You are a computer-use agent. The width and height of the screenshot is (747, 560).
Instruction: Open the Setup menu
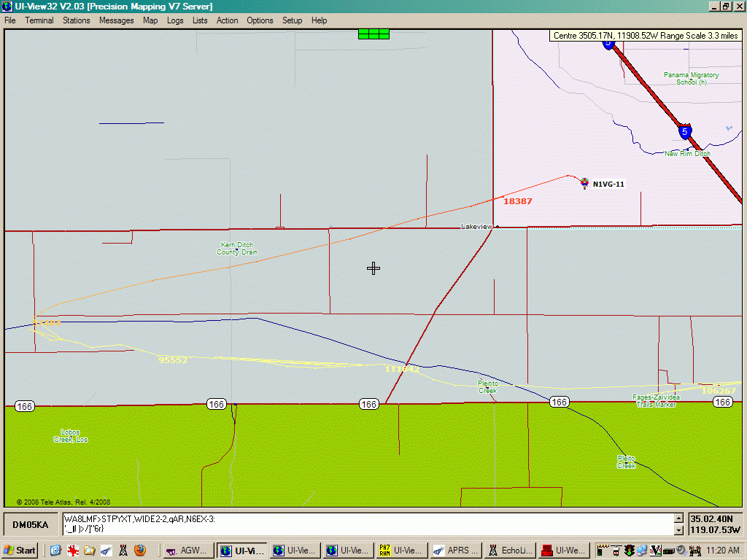point(292,20)
